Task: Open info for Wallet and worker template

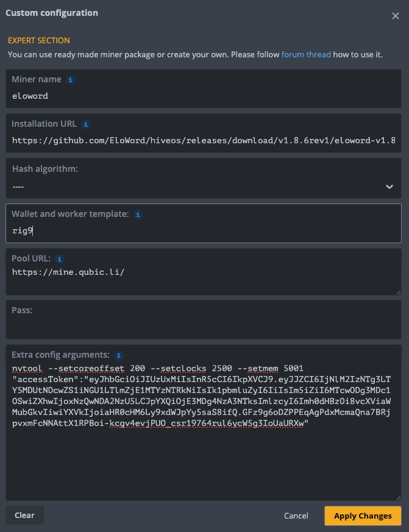Action: click(x=138, y=215)
